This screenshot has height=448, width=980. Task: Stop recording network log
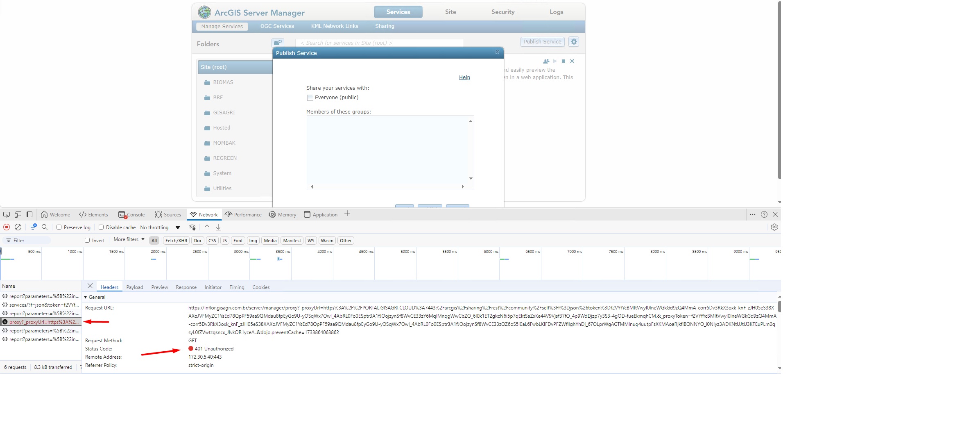tap(7, 227)
